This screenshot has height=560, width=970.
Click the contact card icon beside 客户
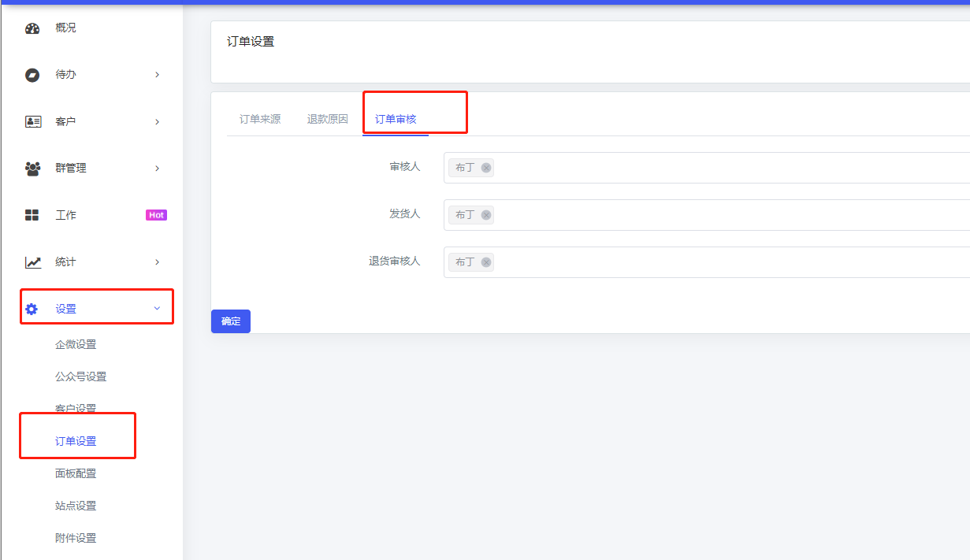click(33, 122)
